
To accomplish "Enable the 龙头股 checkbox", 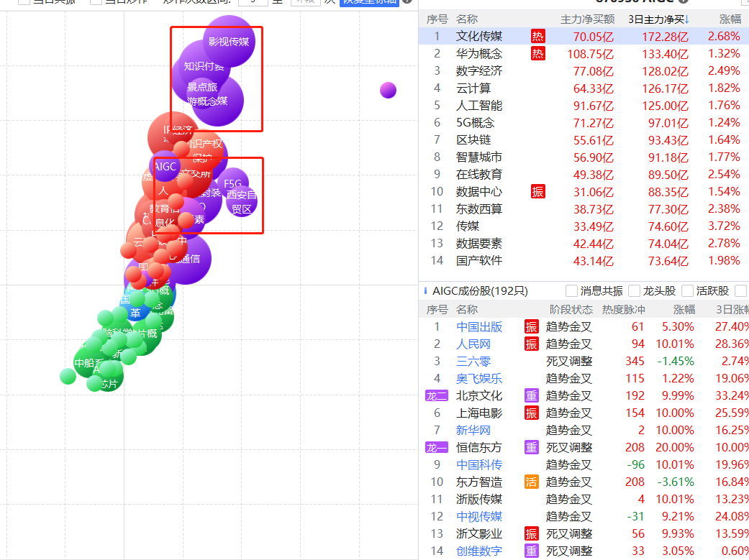I will [635, 290].
